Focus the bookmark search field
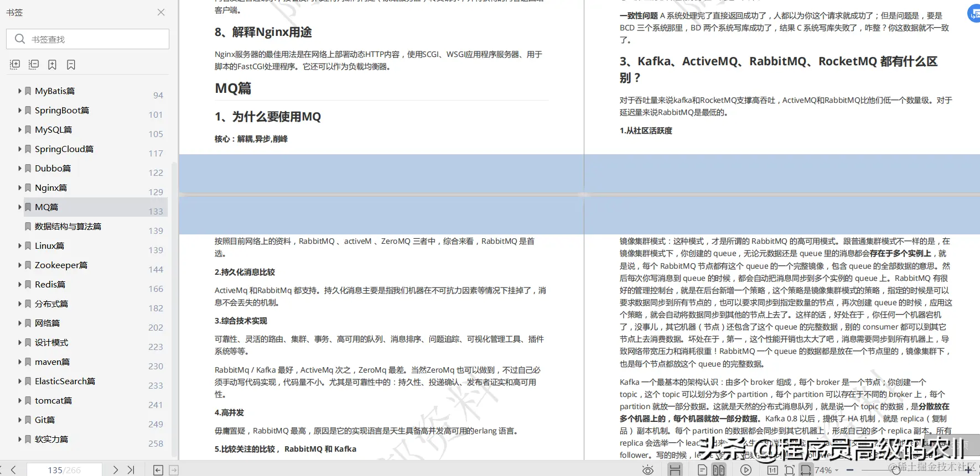 point(87,39)
